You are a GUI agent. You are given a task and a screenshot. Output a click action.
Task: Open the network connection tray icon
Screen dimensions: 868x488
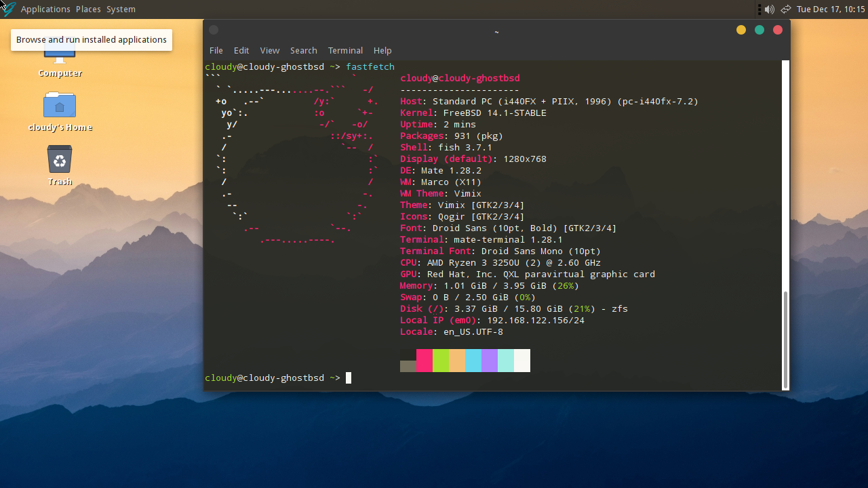pyautogui.click(x=786, y=9)
